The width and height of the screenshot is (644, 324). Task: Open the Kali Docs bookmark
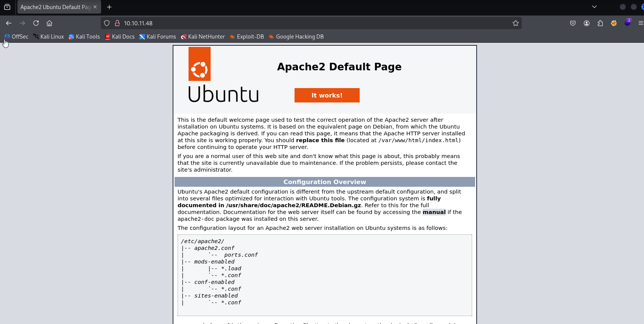pos(120,37)
